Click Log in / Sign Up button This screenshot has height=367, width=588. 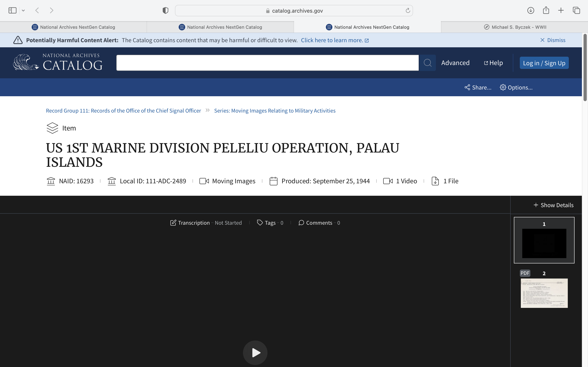click(x=544, y=63)
